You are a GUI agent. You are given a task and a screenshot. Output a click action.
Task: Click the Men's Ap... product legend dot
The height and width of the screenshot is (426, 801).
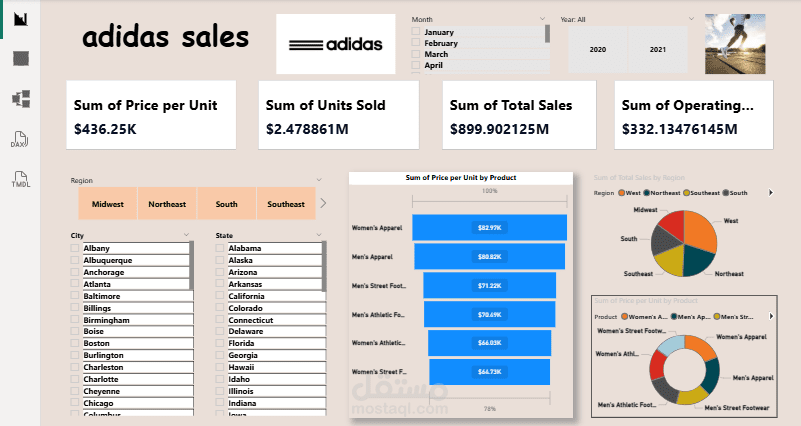pyautogui.click(x=674, y=317)
